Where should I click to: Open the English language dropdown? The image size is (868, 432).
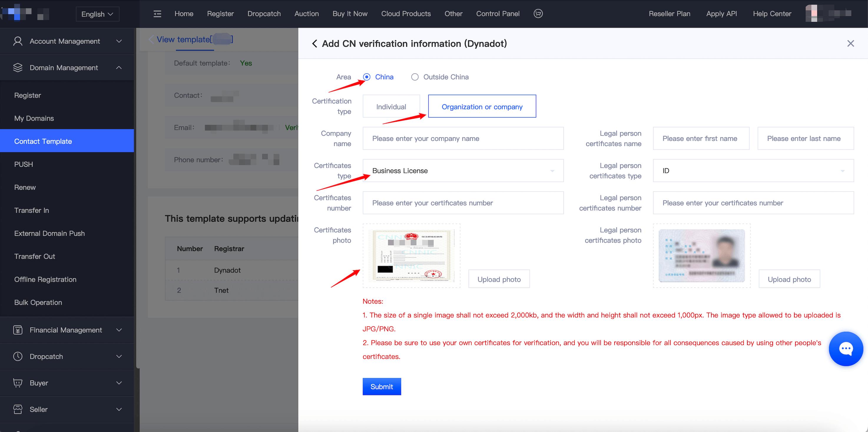[97, 14]
